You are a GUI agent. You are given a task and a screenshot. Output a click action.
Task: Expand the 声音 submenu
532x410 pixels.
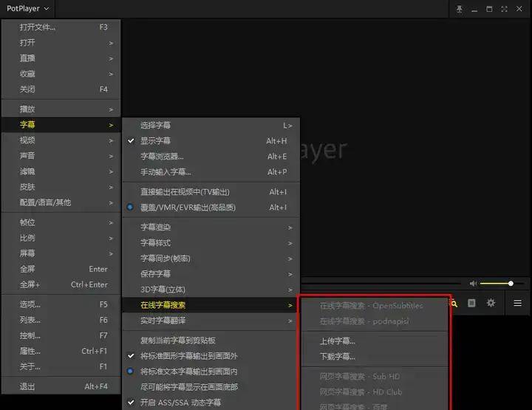point(61,156)
